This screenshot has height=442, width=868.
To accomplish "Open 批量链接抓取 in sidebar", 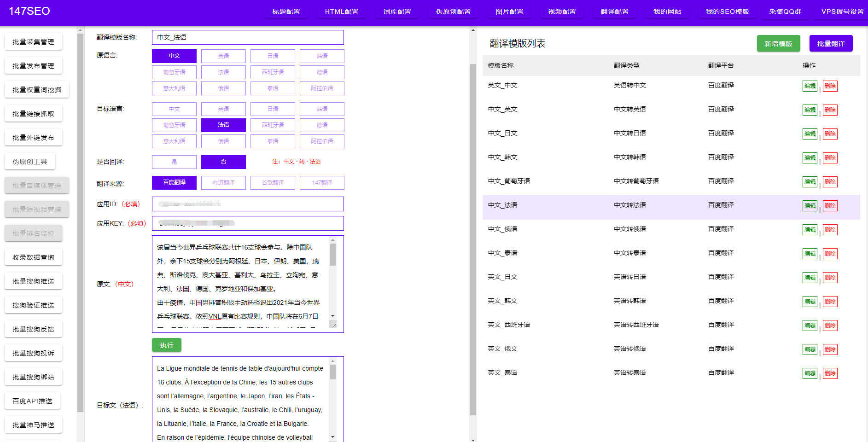I will 33,114.
